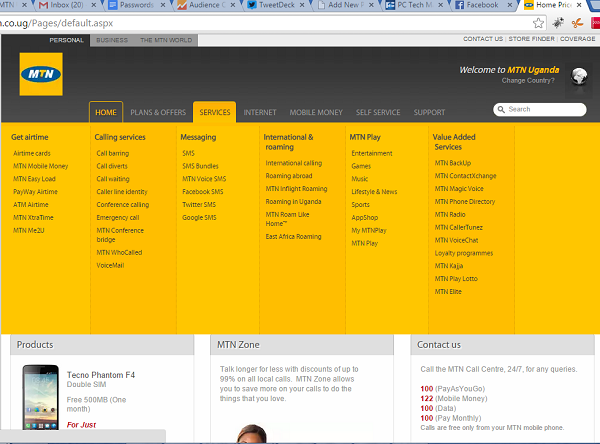Switch to the Add New tab
600x444 pixels.
[x=346, y=5]
